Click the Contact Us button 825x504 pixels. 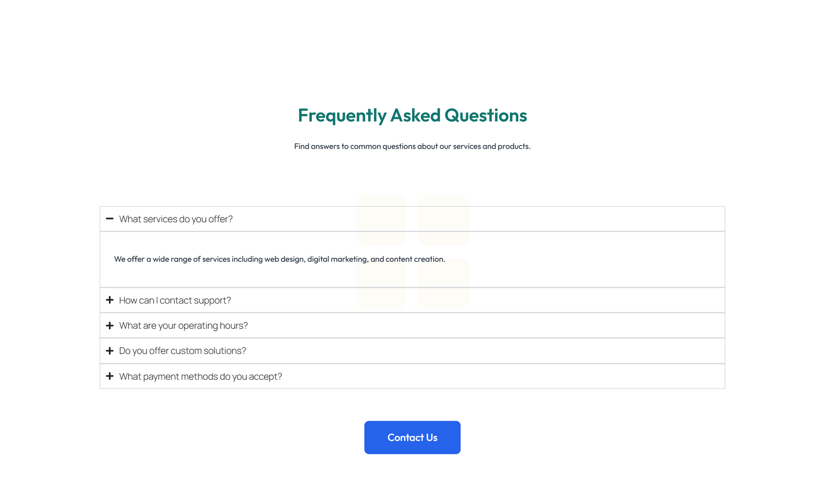point(412,437)
